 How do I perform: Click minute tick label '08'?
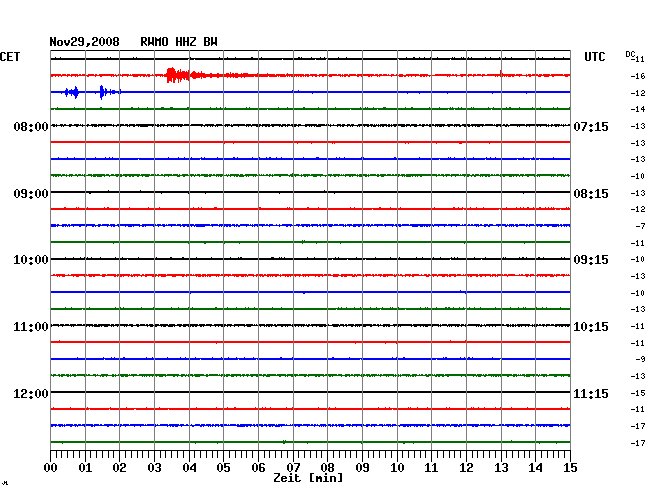point(327,468)
